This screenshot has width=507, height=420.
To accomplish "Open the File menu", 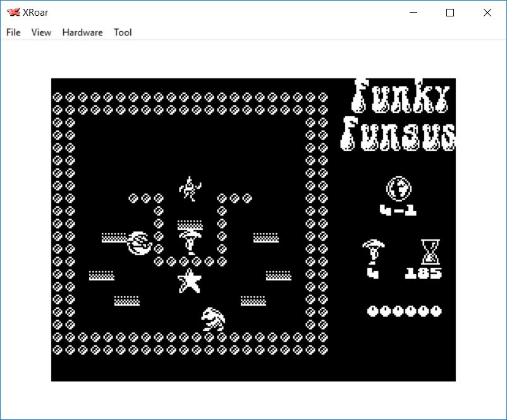I will point(13,32).
